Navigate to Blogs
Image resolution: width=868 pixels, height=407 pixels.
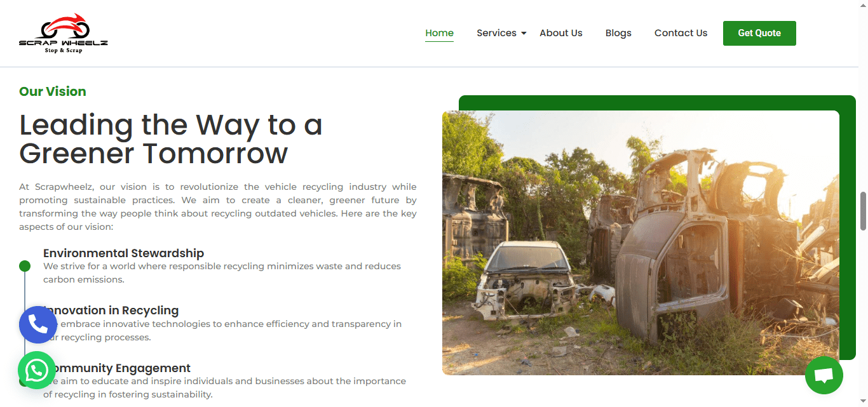coord(618,33)
